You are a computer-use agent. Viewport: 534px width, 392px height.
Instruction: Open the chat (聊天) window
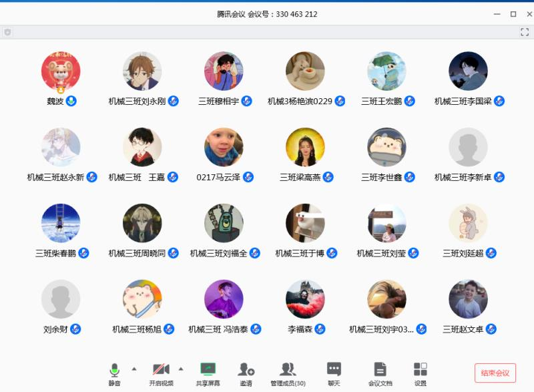334,369
